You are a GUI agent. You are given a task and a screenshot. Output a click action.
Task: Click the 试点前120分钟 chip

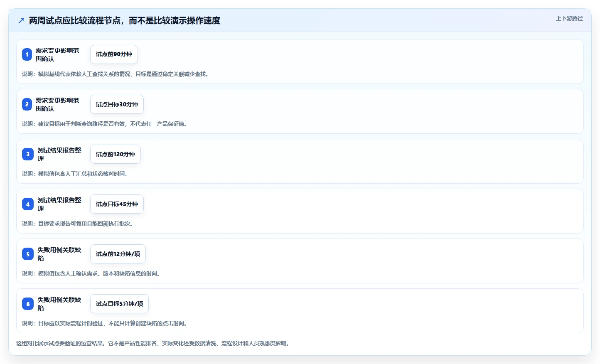tap(116, 154)
